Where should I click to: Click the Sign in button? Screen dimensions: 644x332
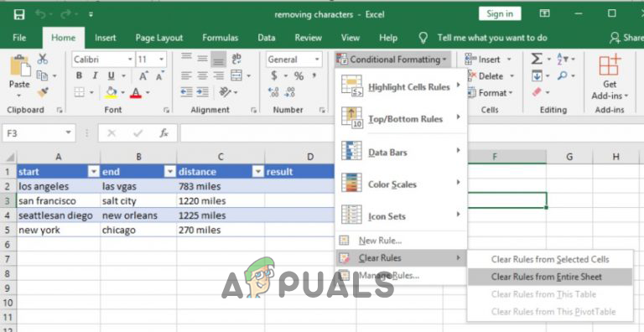[x=500, y=14]
